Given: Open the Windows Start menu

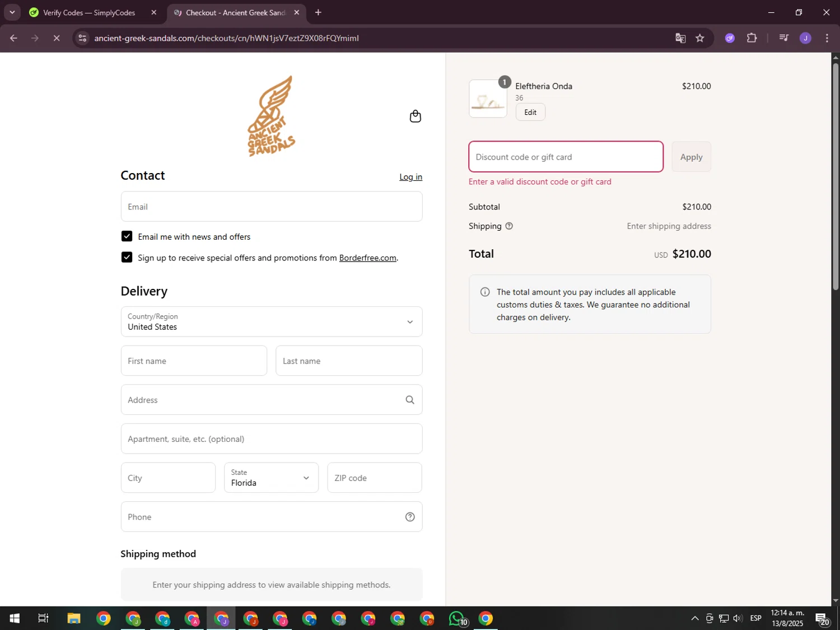Looking at the screenshot, I should tap(15, 618).
